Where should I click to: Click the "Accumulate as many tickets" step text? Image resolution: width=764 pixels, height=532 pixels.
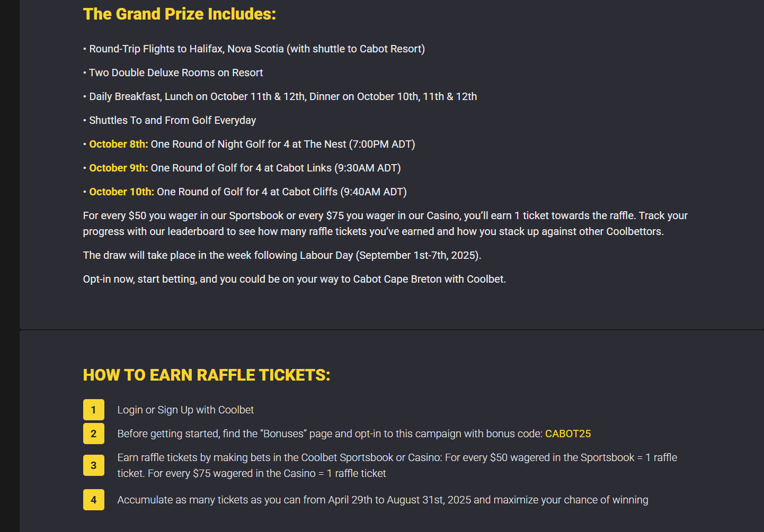(383, 500)
